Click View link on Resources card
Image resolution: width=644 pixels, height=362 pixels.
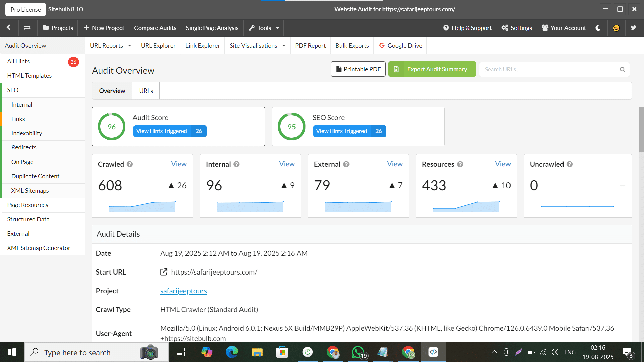(x=503, y=164)
